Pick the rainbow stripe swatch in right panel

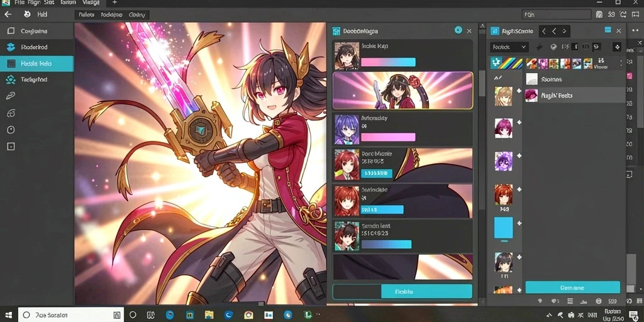[512, 64]
